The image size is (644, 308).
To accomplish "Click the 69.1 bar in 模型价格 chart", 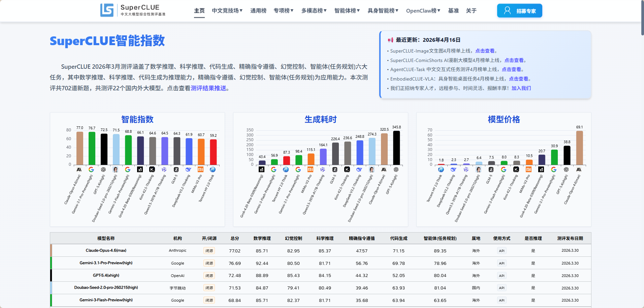I will 579,148.
